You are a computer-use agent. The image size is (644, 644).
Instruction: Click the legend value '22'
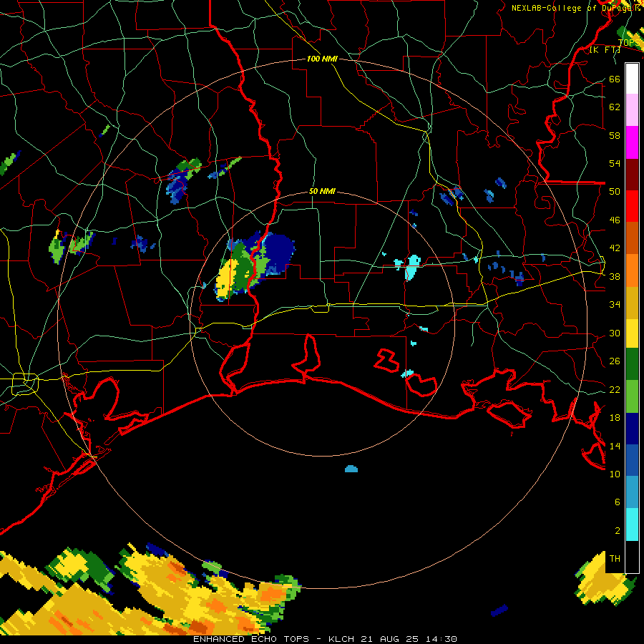tap(615, 389)
